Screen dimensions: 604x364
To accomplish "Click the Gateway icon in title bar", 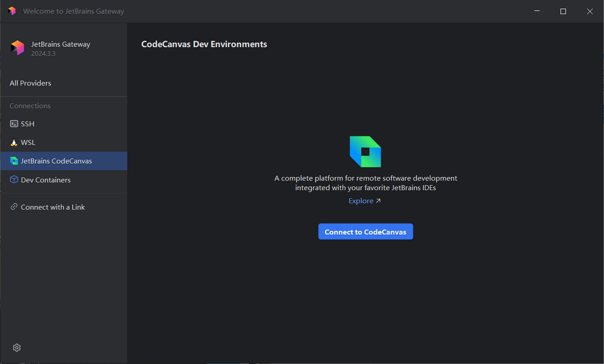I will (x=11, y=11).
